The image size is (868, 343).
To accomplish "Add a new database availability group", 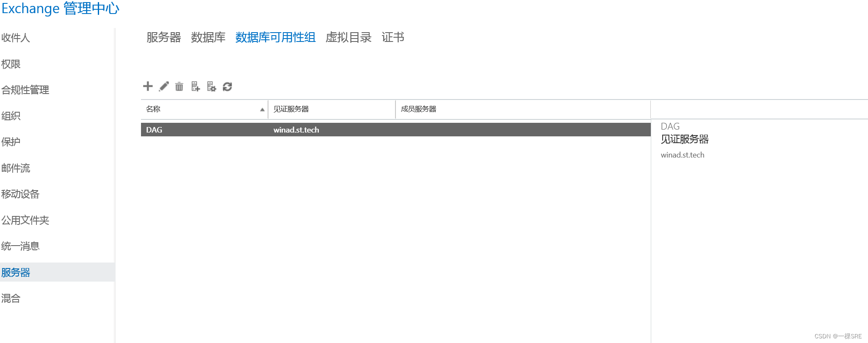I will click(148, 86).
